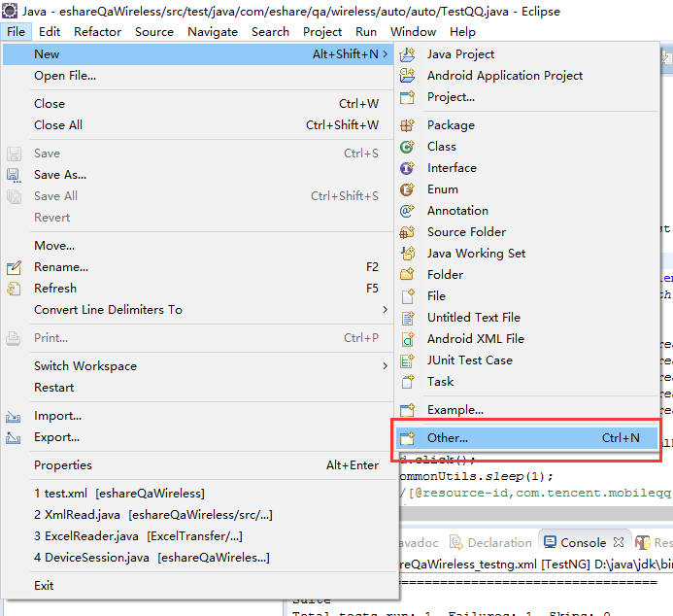
Task: Click the Project... wizard icon
Action: pyautogui.click(x=407, y=97)
